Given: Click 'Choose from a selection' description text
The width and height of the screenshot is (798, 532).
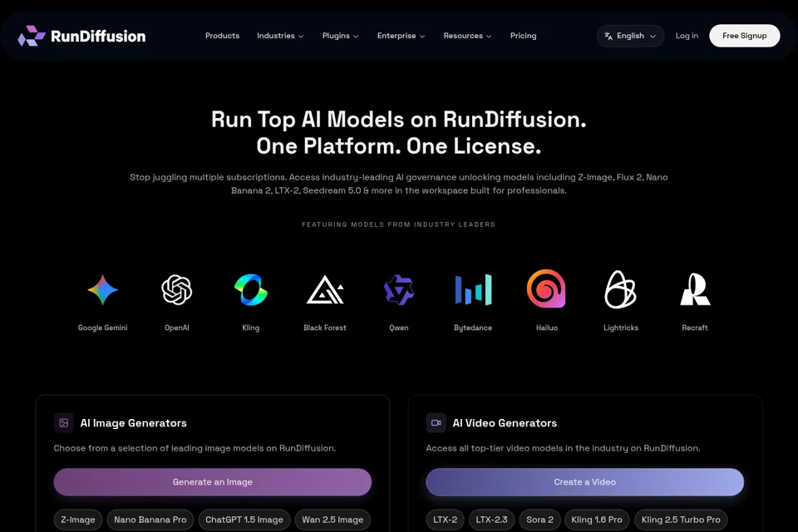Looking at the screenshot, I should [195, 448].
